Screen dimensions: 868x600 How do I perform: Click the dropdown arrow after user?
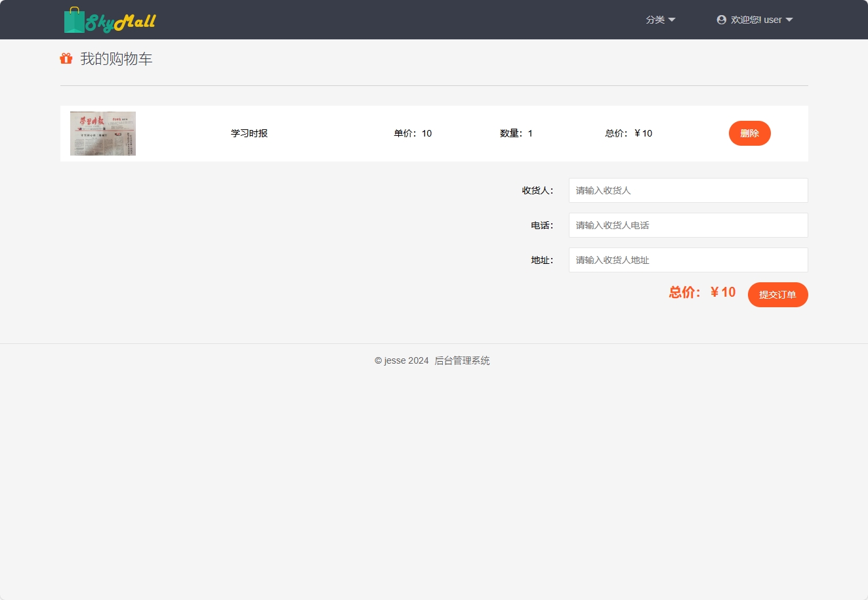pyautogui.click(x=789, y=20)
